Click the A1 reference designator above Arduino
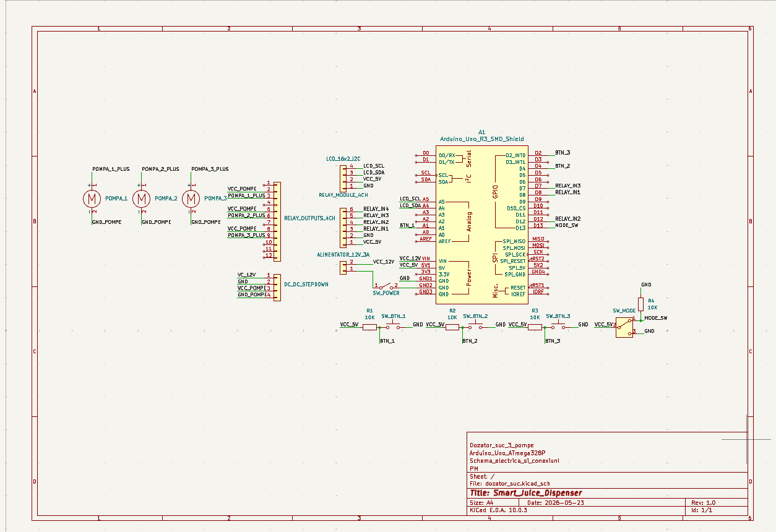Viewport: 776px width, 532px height. (x=481, y=132)
